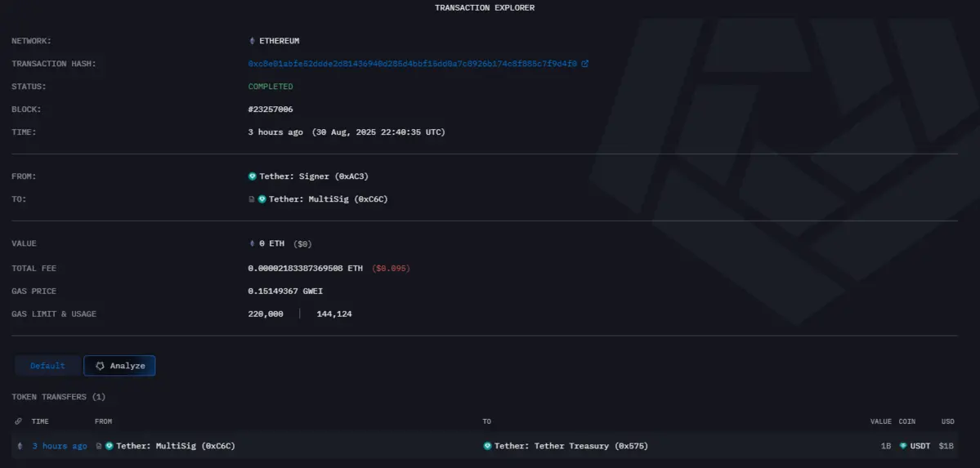This screenshot has width=980, height=468.
Task: Click block number #23257006
Action: (271, 109)
